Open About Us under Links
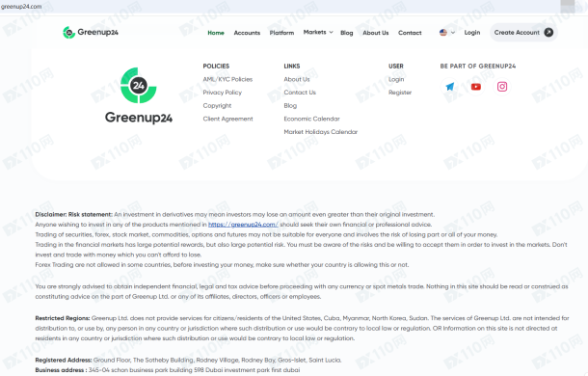588x376 pixels. 297,79
